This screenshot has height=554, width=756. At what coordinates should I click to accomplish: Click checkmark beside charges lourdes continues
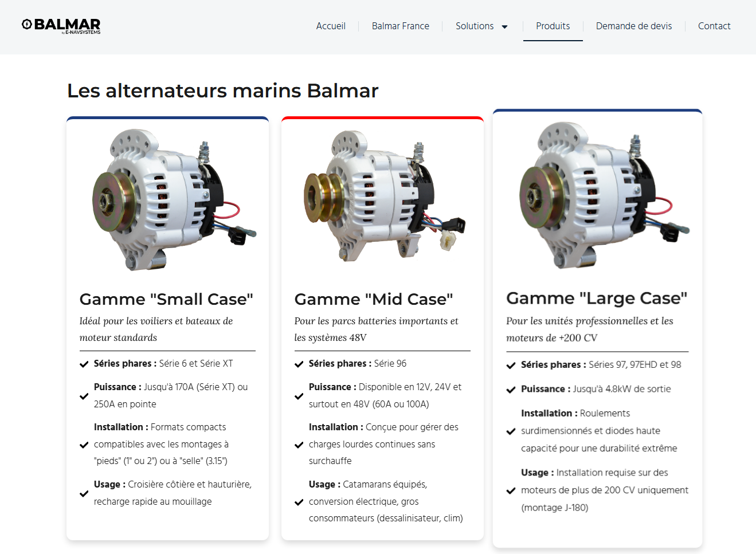click(x=299, y=445)
